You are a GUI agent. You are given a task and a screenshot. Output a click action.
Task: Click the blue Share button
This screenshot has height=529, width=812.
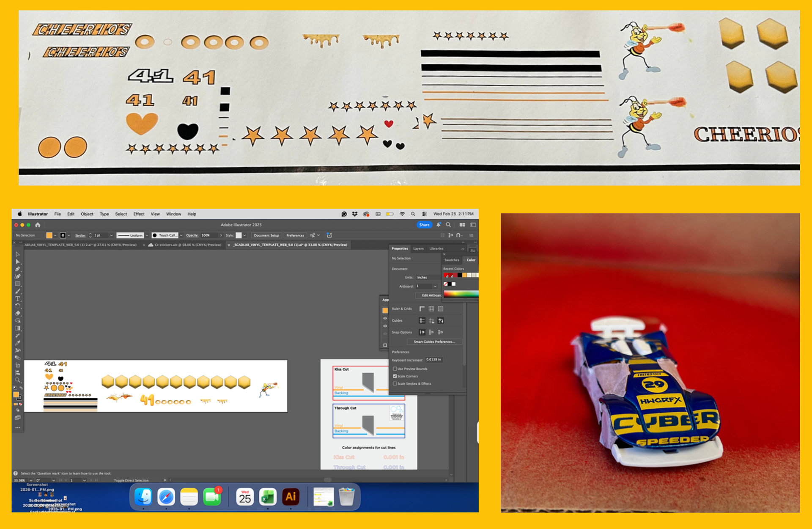click(x=424, y=225)
